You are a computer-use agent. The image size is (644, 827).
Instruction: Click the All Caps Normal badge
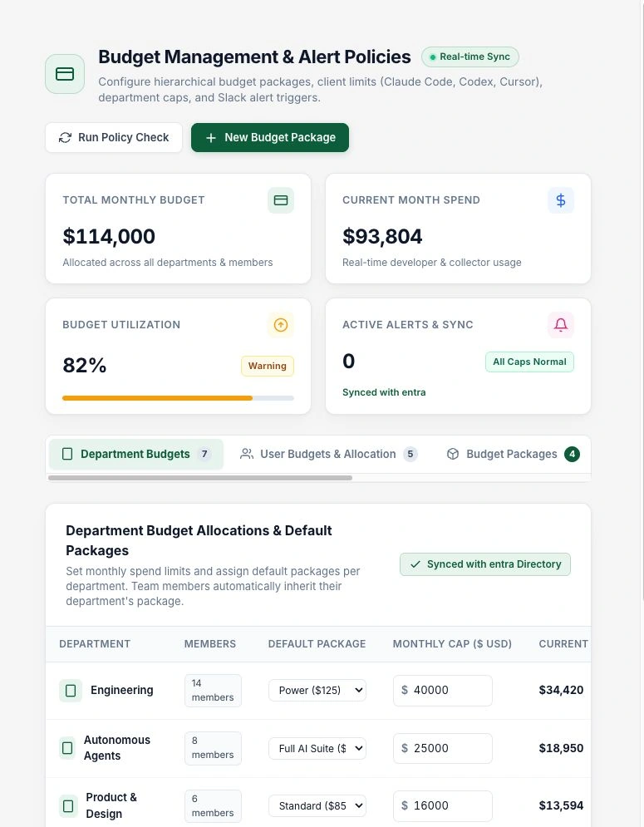coord(529,362)
